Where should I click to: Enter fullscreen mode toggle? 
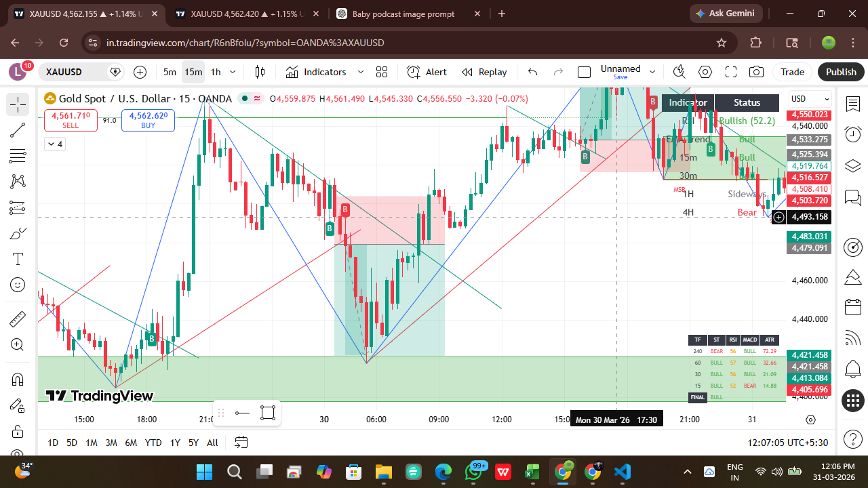point(731,72)
